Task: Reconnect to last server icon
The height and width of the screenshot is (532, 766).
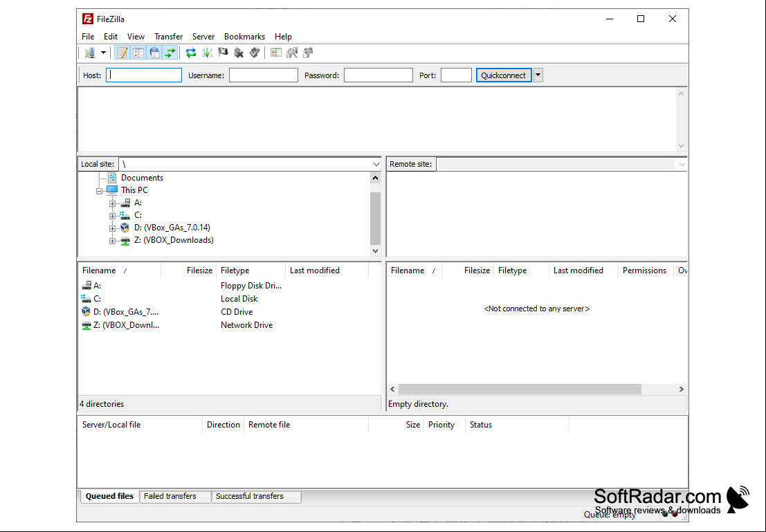Action: coord(255,53)
